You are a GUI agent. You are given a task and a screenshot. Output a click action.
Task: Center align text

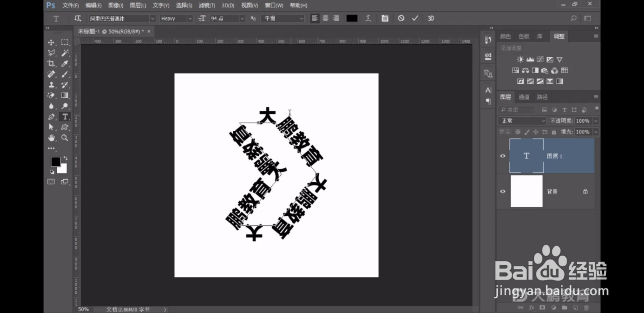pos(325,19)
